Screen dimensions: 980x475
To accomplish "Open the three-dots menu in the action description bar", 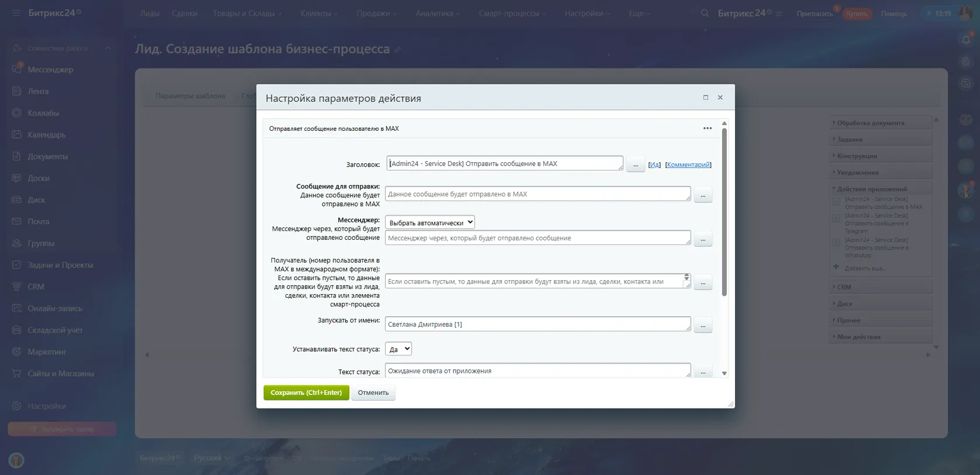I will pos(707,128).
